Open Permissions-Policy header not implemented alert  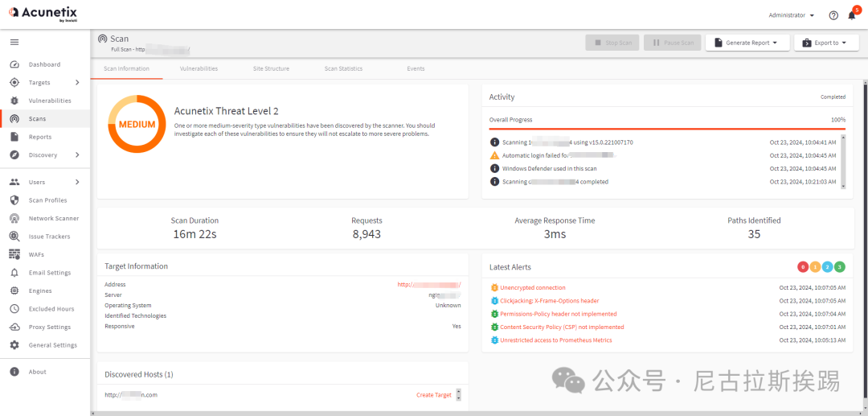click(x=558, y=314)
